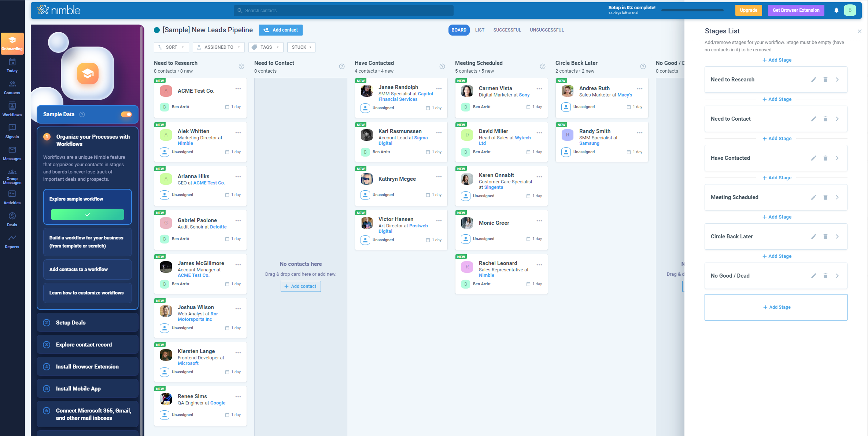Switch to the Unsuccessful tab
The image size is (868, 436).
pyautogui.click(x=547, y=30)
